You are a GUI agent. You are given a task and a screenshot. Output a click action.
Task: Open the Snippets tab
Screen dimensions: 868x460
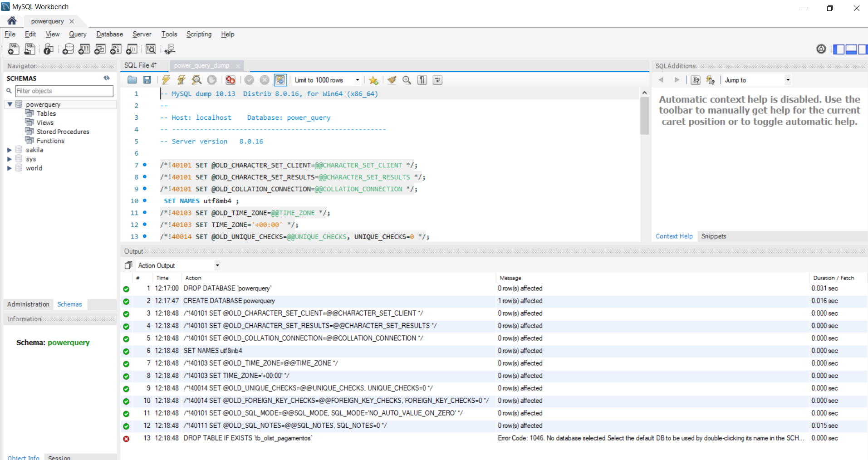714,236
